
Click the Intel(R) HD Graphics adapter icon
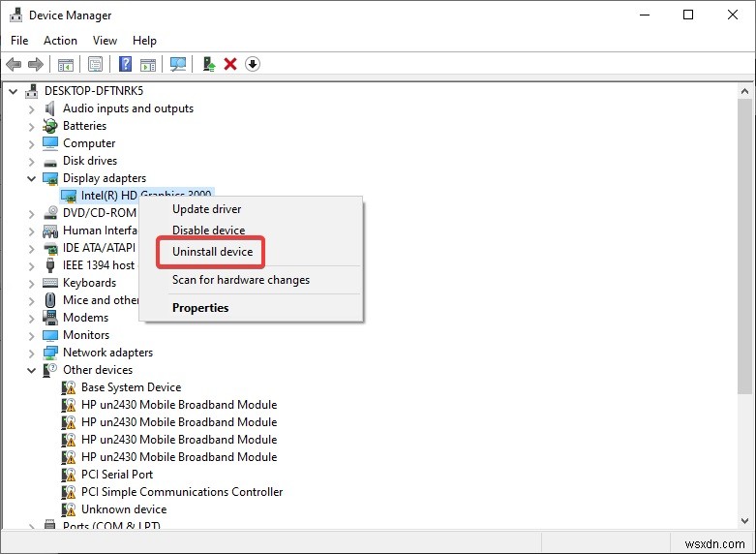(69, 196)
